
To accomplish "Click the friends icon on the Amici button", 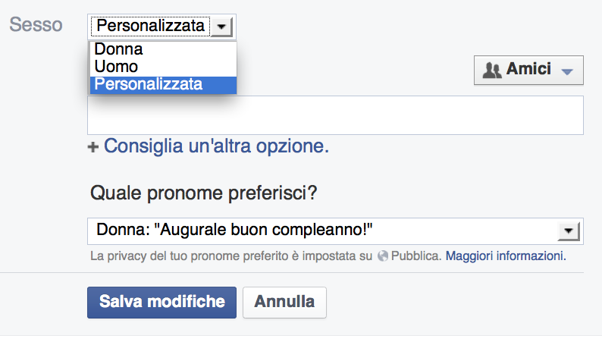I will [x=492, y=70].
